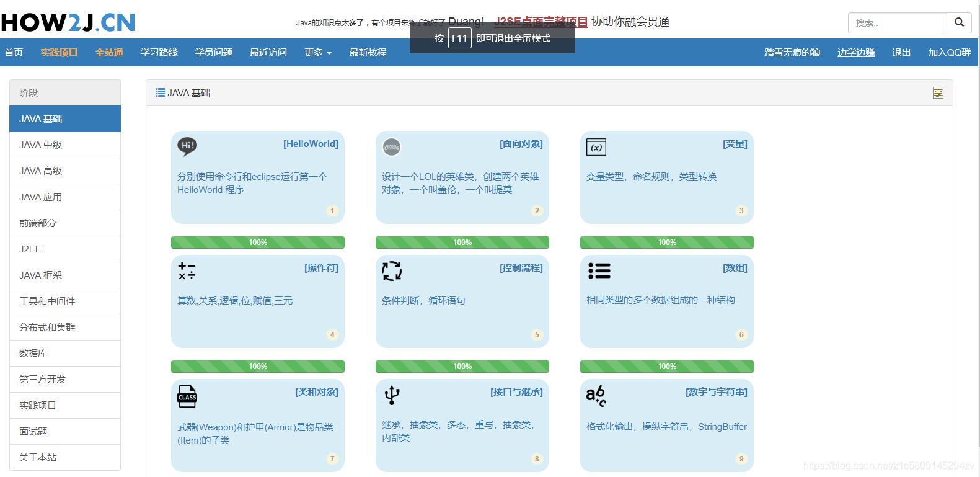980x477 pixels.
Task: Open 最近访问 in the navigation bar
Action: (x=268, y=53)
